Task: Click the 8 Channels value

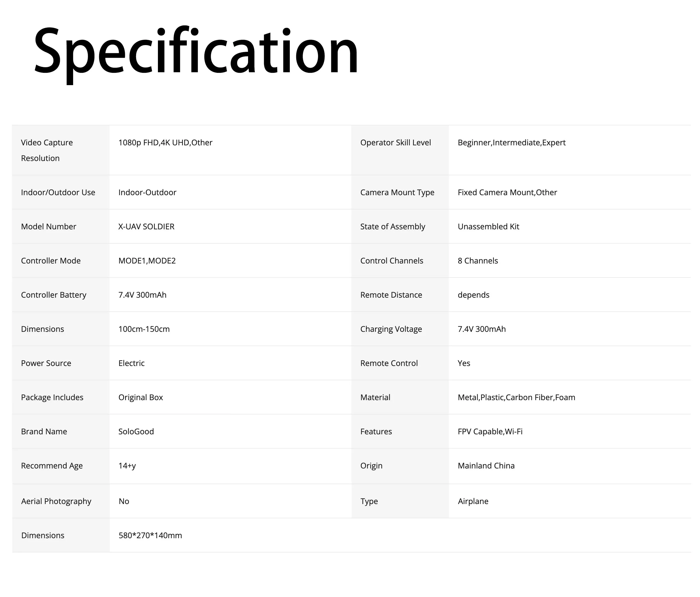Action: [x=478, y=260]
